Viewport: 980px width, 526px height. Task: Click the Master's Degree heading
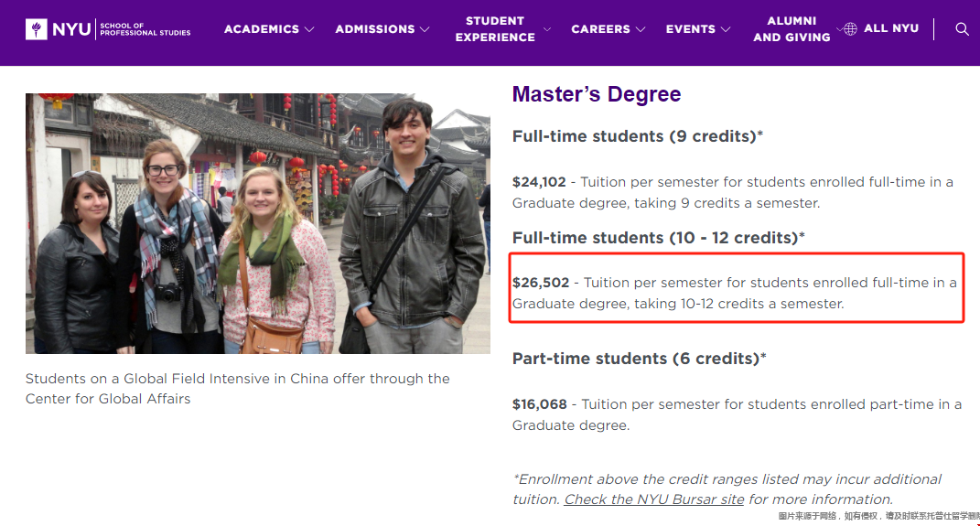(597, 93)
